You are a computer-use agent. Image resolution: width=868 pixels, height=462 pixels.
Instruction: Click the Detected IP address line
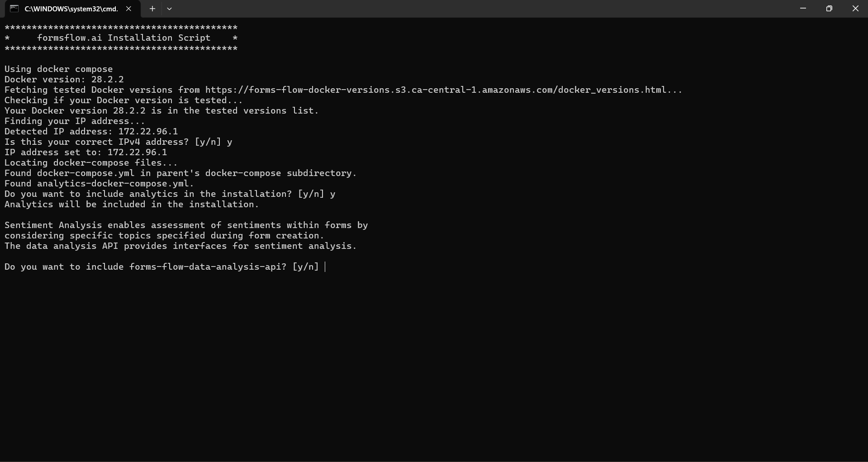(x=90, y=131)
